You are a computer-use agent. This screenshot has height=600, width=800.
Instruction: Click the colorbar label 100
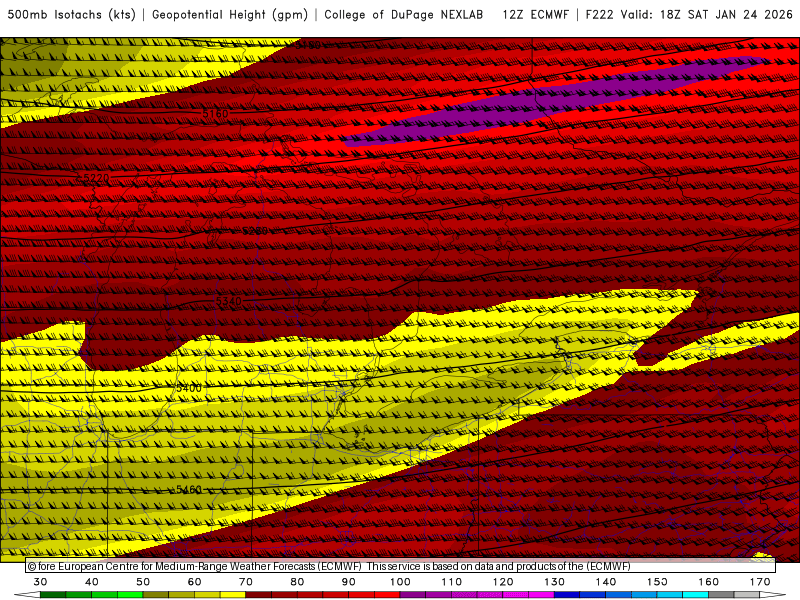[400, 582]
